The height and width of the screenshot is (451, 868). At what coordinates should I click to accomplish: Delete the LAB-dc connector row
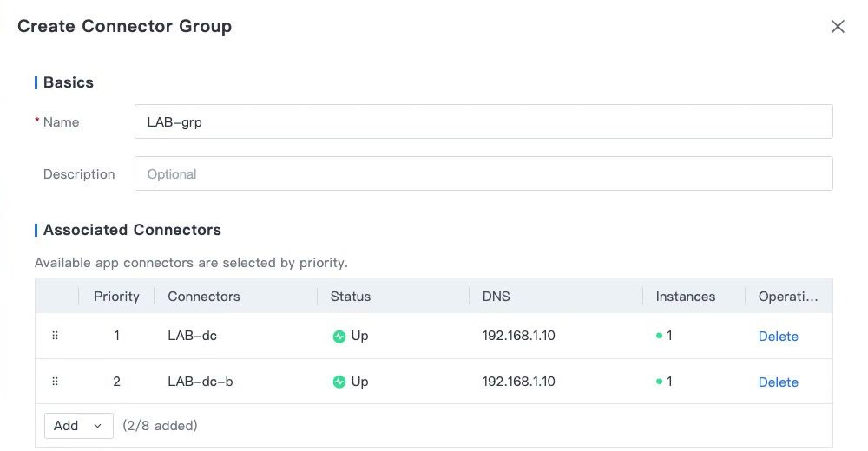[x=778, y=336]
